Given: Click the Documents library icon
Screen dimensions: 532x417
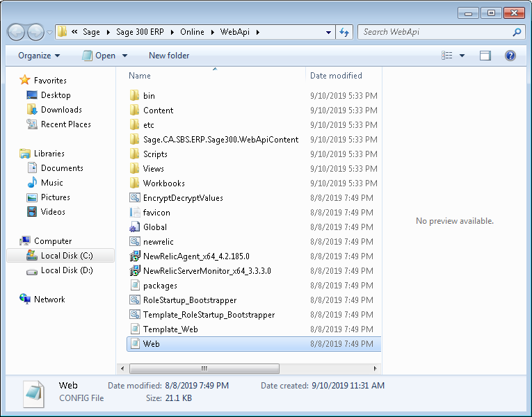Looking at the screenshot, I should tap(32, 167).
